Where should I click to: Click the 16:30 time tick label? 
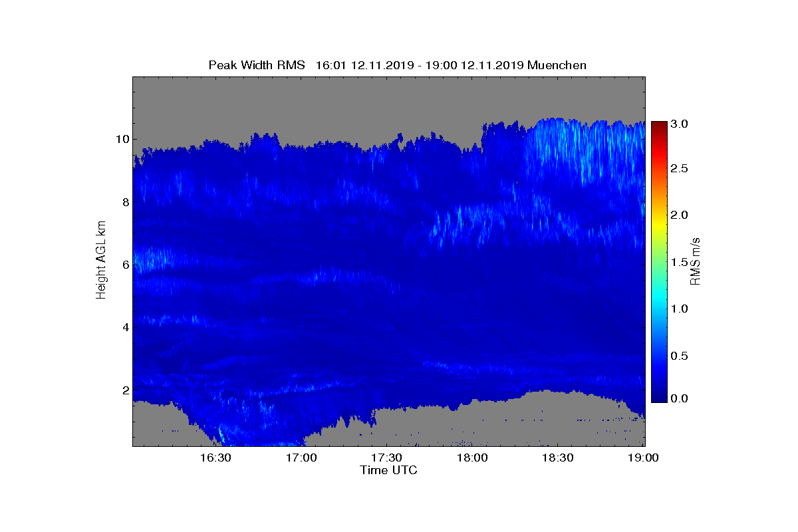(215, 458)
